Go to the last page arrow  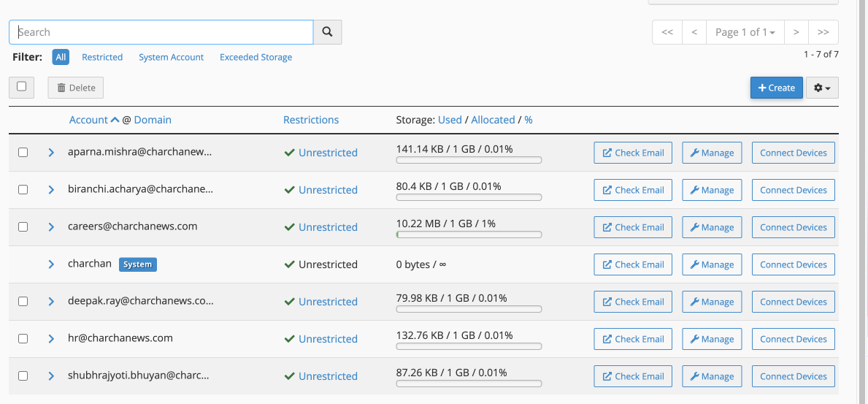pyautogui.click(x=823, y=32)
